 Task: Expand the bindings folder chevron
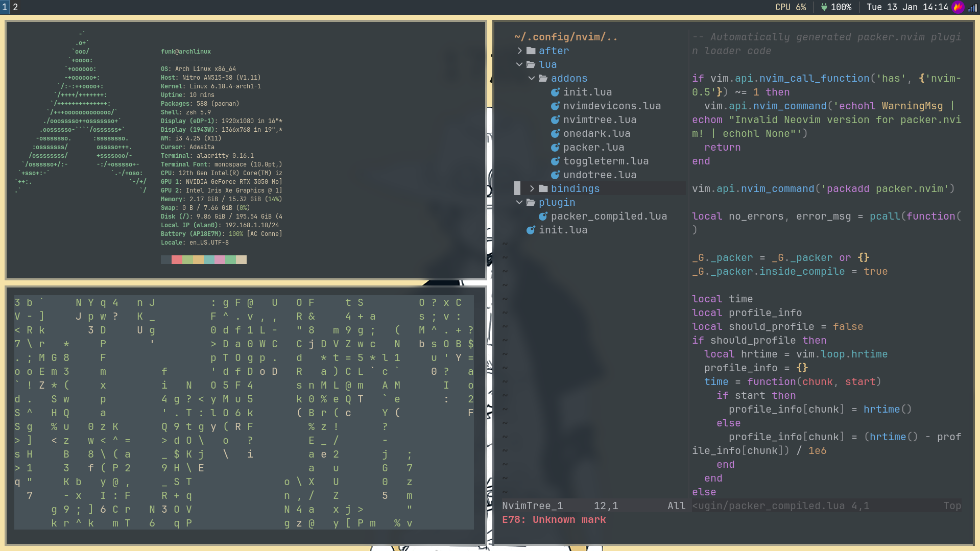[532, 188]
